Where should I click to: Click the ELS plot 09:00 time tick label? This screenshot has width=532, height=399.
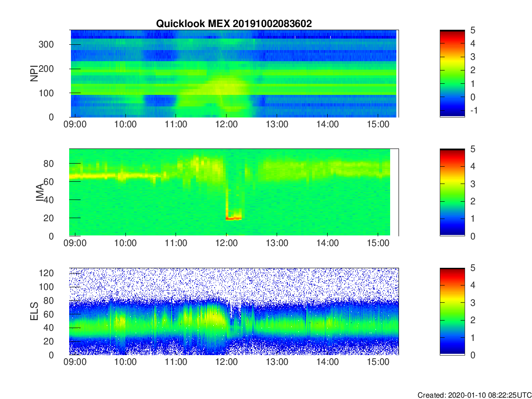click(x=75, y=361)
